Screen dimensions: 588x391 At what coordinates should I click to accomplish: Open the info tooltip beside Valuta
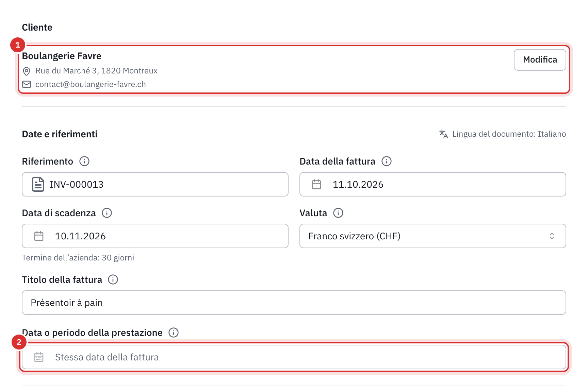click(x=338, y=213)
